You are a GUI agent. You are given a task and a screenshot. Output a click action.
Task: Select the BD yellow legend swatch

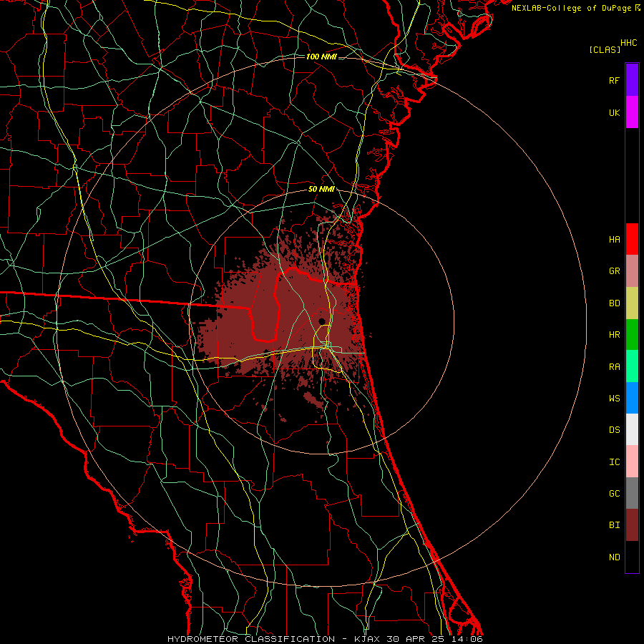(x=632, y=303)
